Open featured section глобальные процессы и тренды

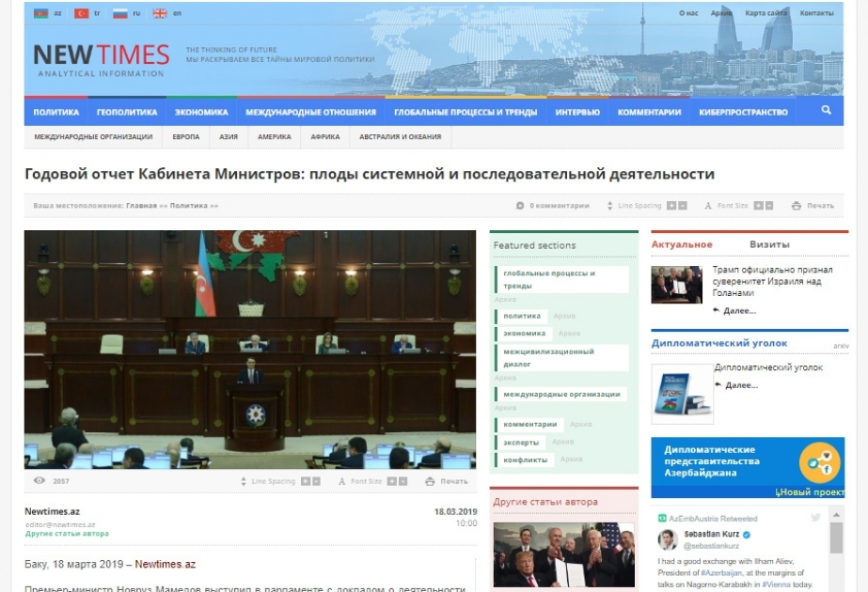[x=563, y=279]
